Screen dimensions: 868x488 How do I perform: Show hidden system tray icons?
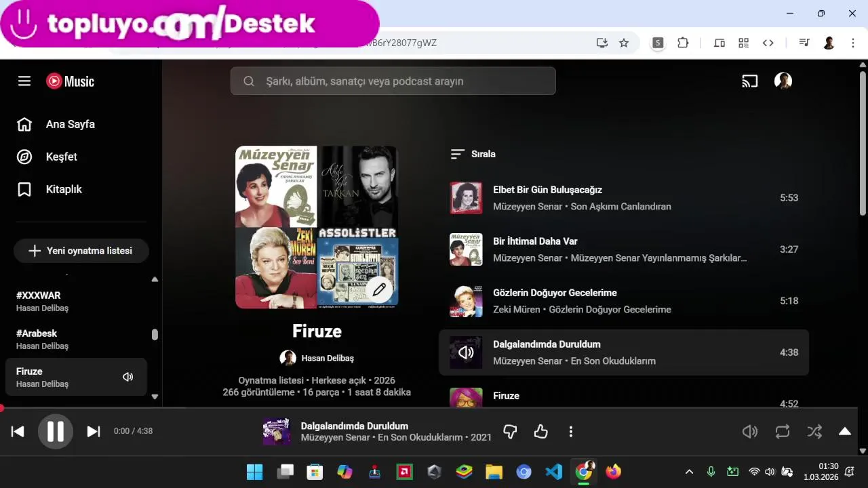point(689,472)
